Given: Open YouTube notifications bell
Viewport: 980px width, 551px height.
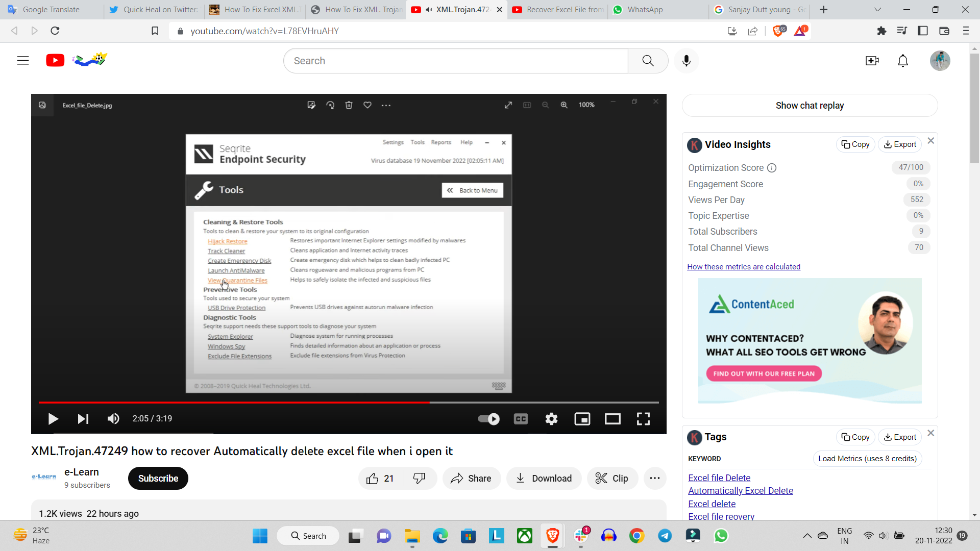Looking at the screenshot, I should coord(902,61).
